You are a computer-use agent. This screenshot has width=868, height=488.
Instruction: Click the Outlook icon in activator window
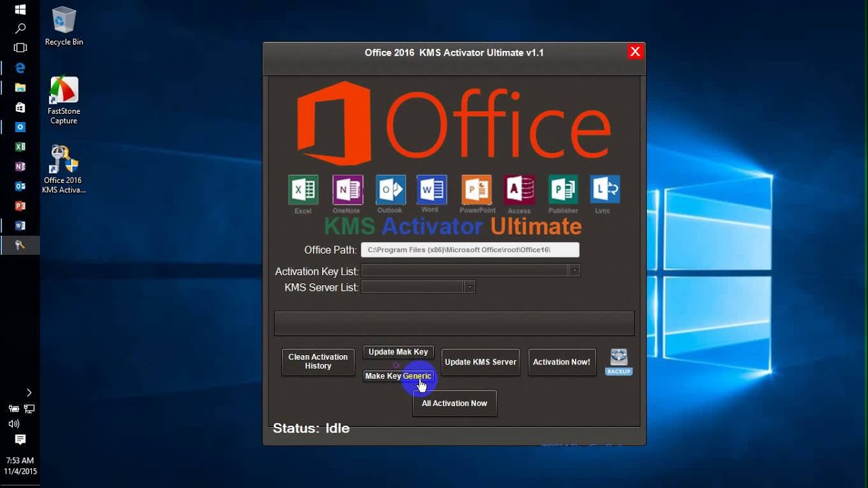(x=391, y=190)
